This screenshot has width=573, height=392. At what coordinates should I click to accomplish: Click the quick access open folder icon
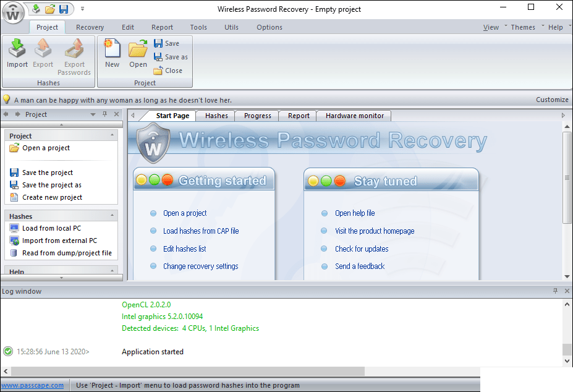(x=49, y=9)
